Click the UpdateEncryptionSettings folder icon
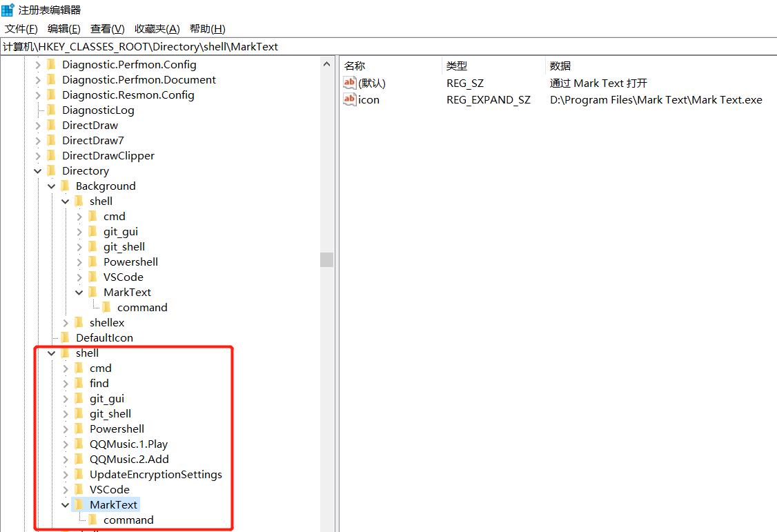 [79, 475]
